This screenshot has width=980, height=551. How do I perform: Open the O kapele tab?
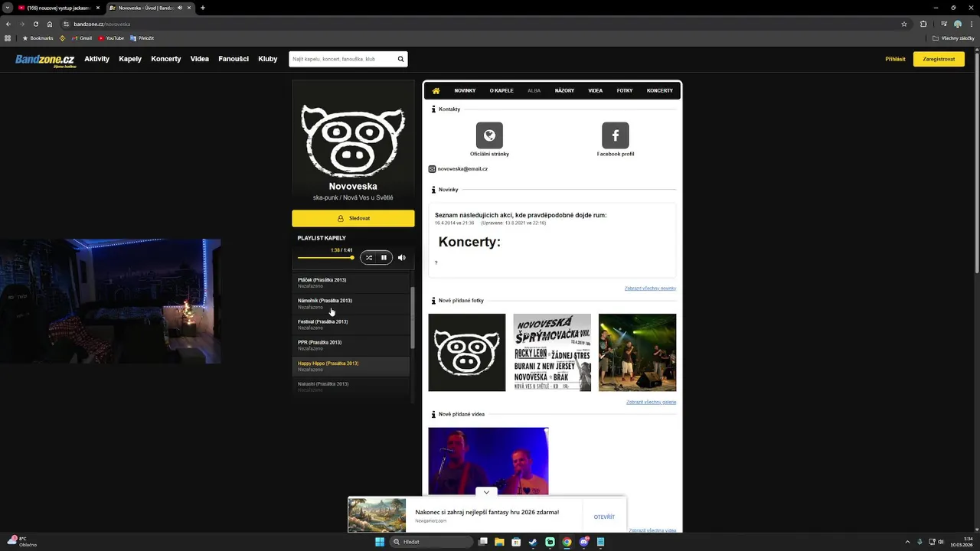[501, 90]
